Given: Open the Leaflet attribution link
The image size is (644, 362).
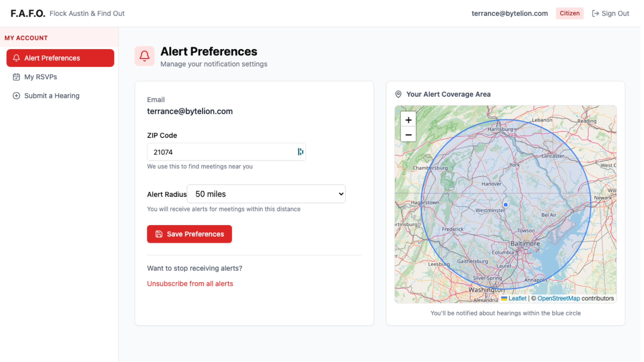Looking at the screenshot, I should click(x=517, y=298).
